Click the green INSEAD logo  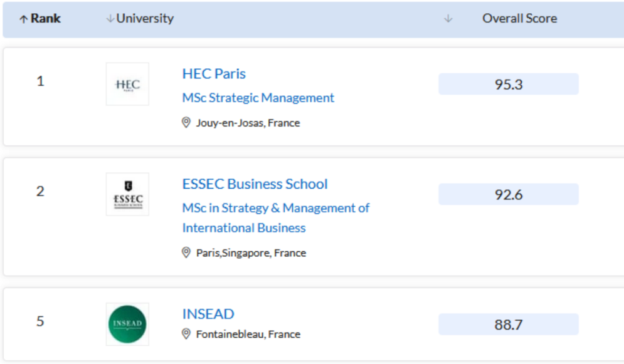pos(127,324)
